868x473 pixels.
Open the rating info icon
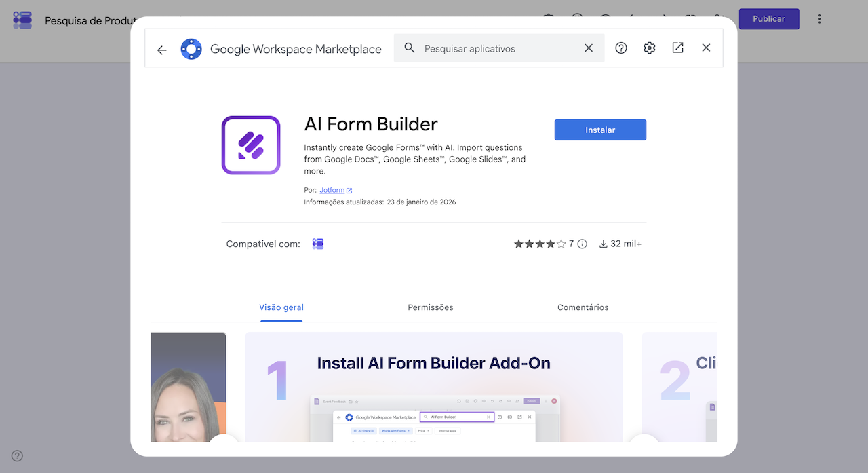pyautogui.click(x=583, y=244)
